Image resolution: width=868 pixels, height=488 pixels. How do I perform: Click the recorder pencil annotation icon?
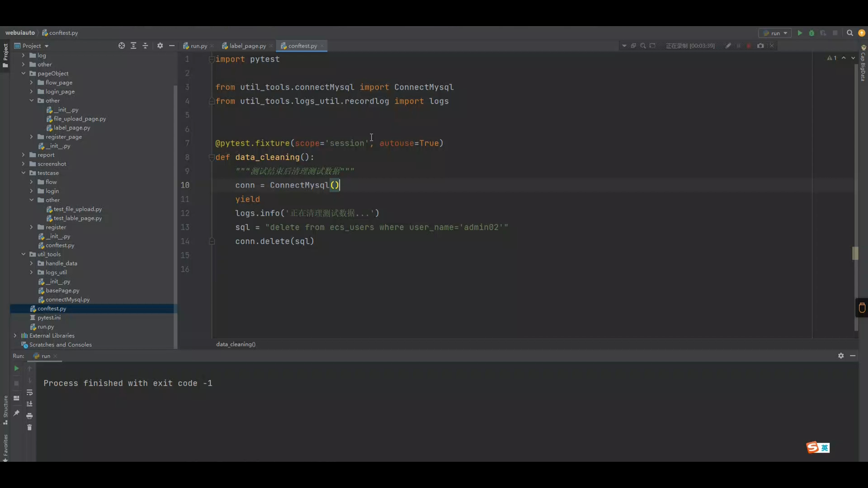pyautogui.click(x=728, y=46)
